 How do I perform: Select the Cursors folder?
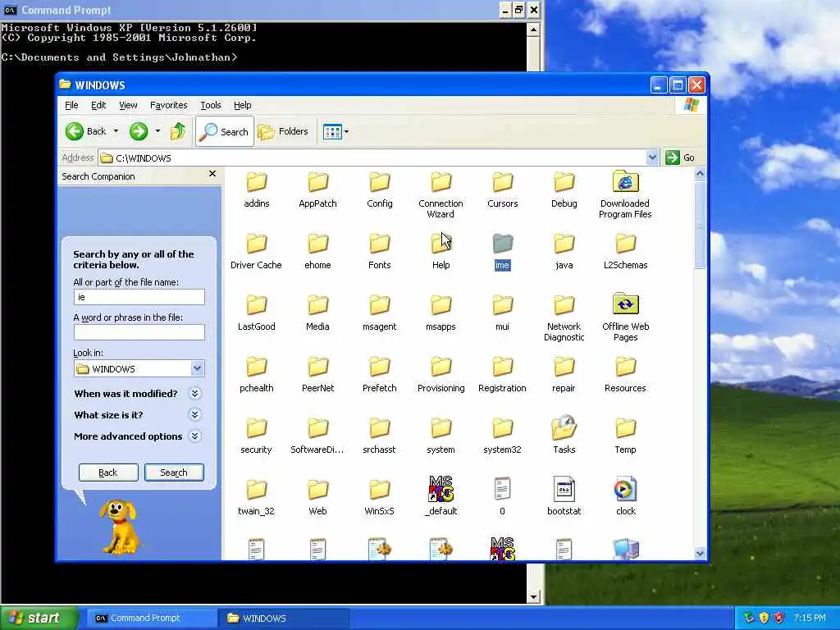click(503, 190)
